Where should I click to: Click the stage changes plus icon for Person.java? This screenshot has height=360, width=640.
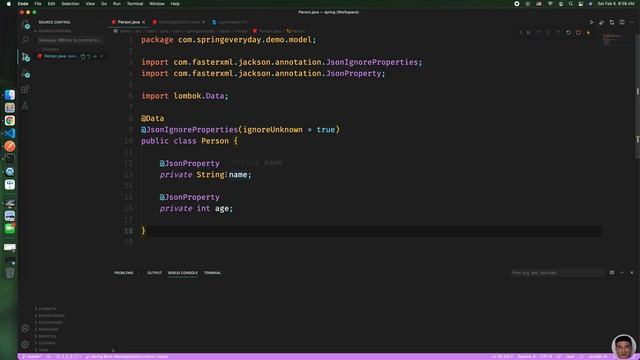pyautogui.click(x=95, y=56)
